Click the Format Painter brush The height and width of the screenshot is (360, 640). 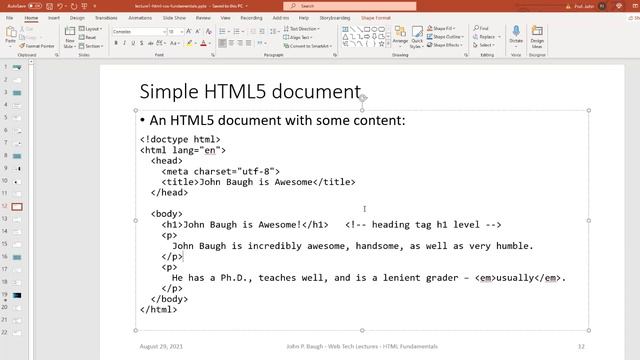pos(22,46)
